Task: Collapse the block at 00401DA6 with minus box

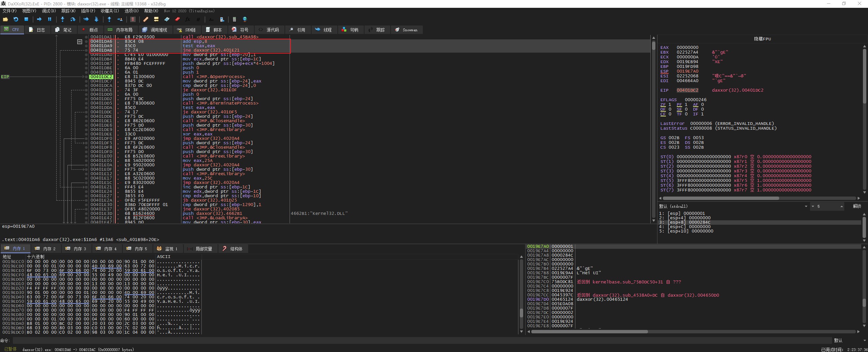Action: click(x=79, y=42)
